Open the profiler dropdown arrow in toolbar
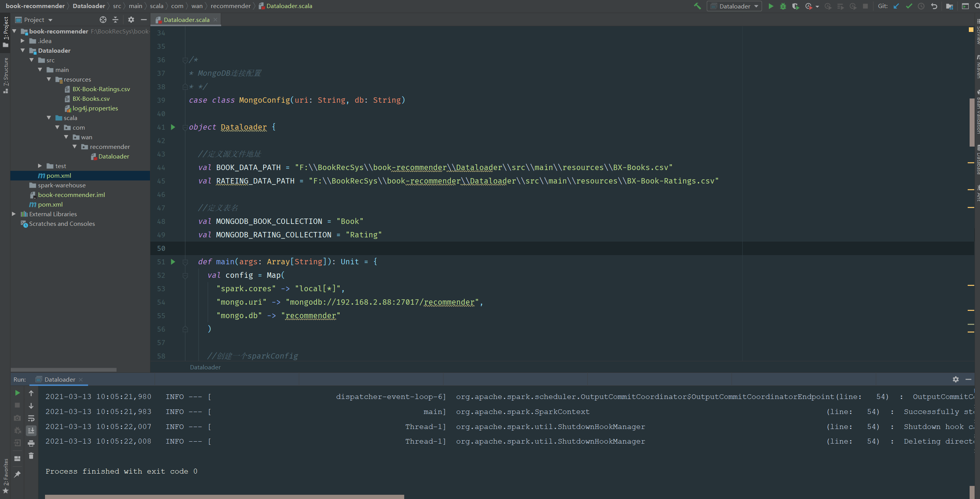The width and height of the screenshot is (980, 499). [817, 7]
